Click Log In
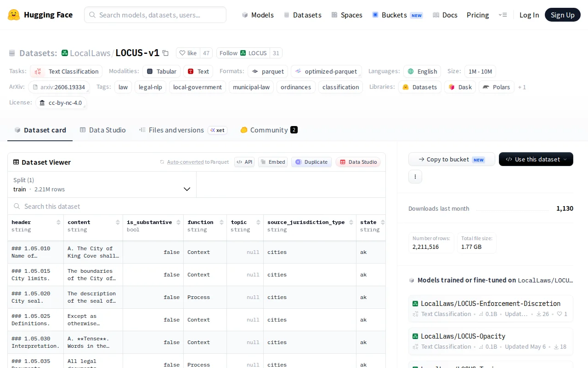Image resolution: width=588 pixels, height=368 pixels. [529, 15]
